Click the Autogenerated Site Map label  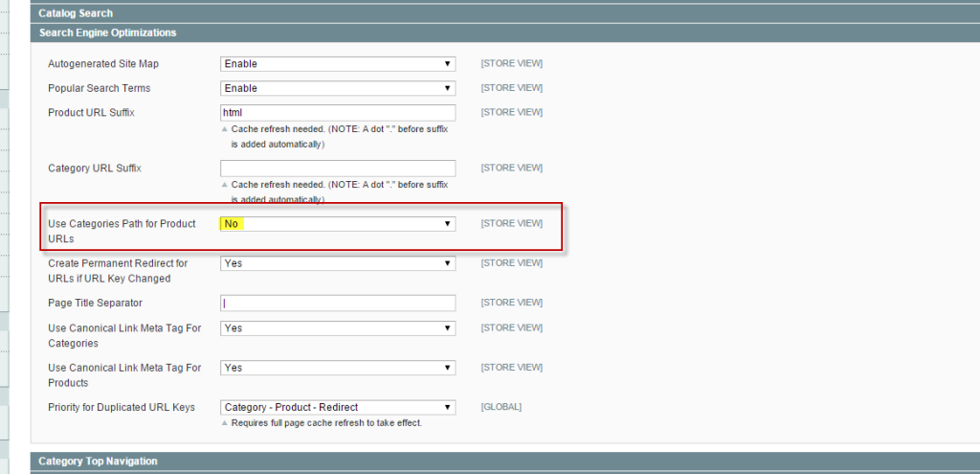(103, 64)
